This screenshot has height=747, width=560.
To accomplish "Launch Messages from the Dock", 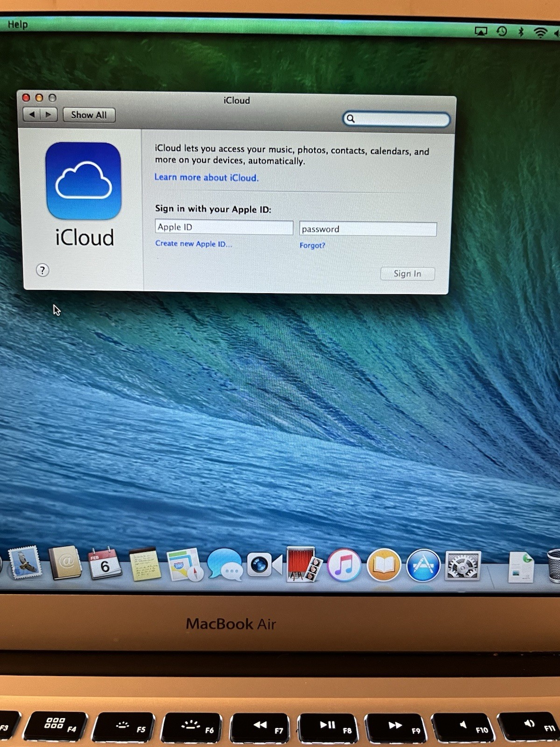I will (225, 564).
